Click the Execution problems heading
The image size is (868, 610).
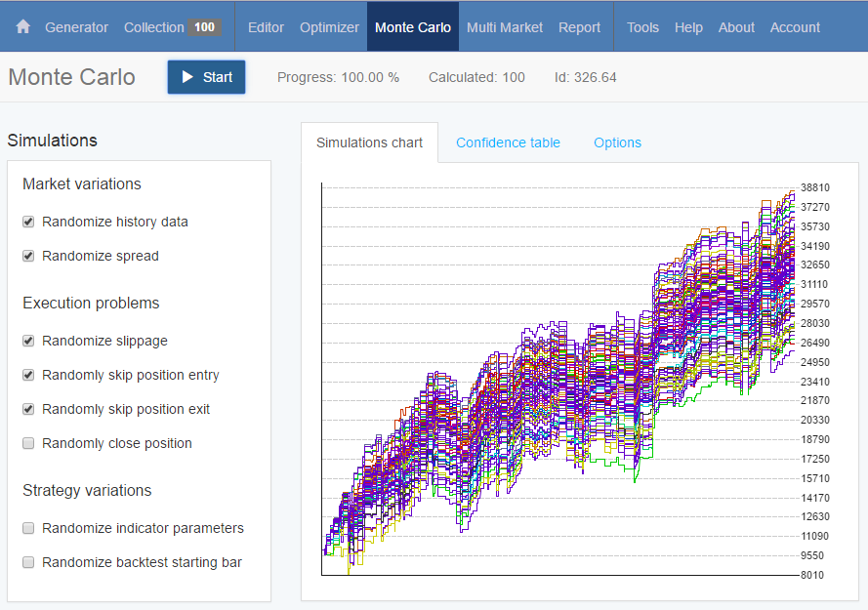pyautogui.click(x=91, y=304)
